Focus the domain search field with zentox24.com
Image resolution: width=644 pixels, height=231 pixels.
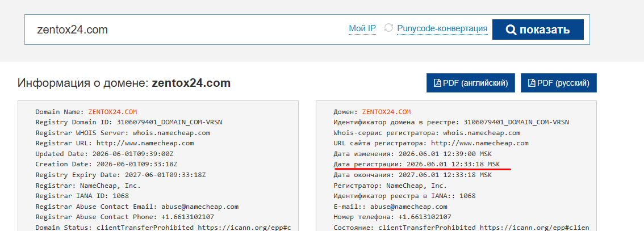click(185, 30)
